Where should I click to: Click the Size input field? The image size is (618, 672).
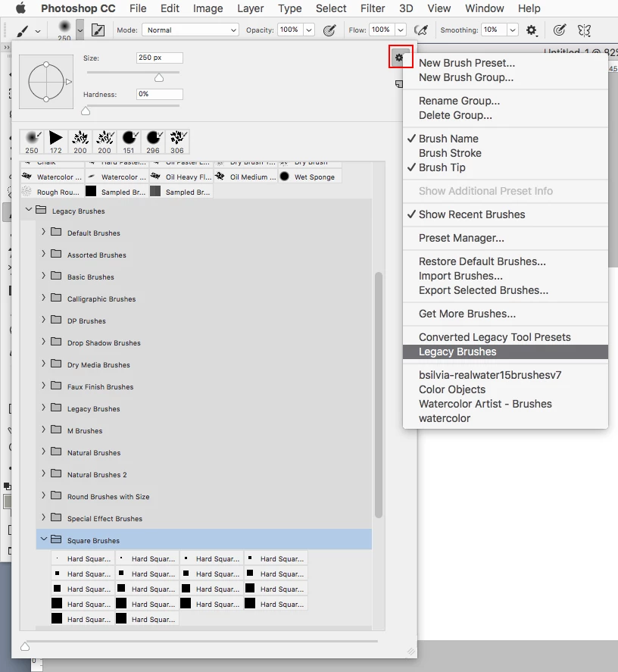point(160,58)
